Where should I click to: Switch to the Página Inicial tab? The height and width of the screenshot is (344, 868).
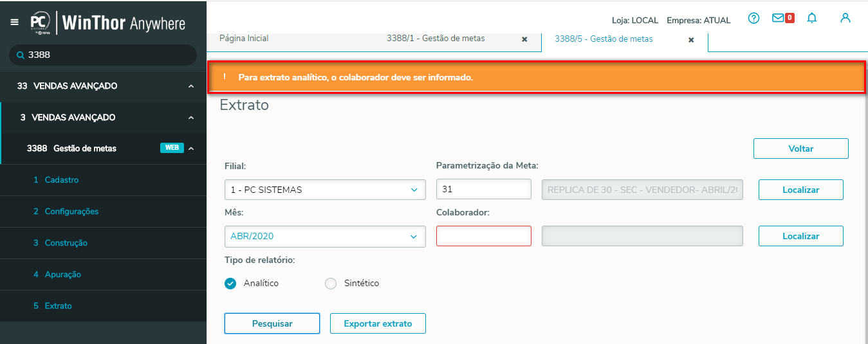click(244, 39)
